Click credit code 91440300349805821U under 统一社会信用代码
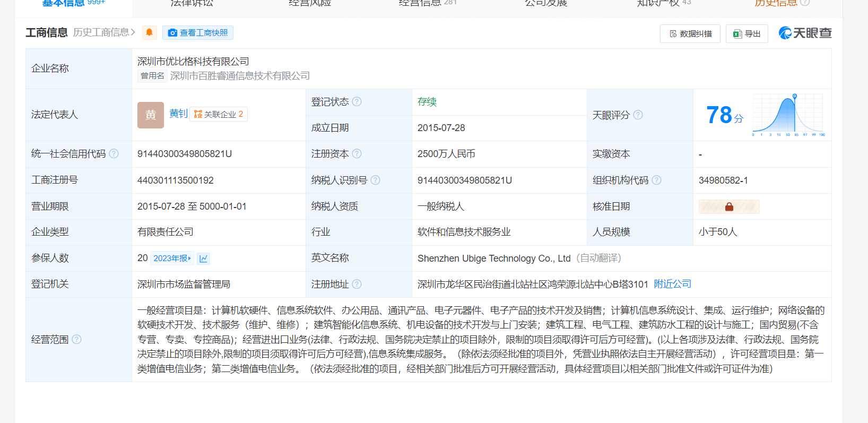This screenshot has height=423, width=868. point(185,154)
